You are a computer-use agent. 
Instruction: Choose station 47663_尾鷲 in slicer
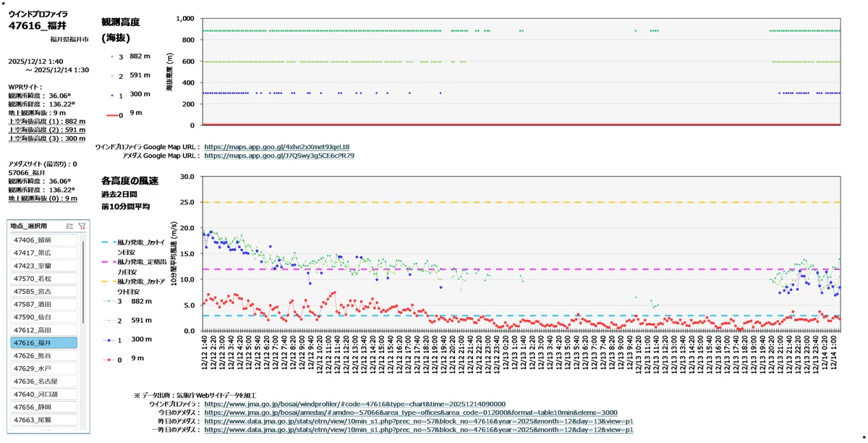(43, 421)
